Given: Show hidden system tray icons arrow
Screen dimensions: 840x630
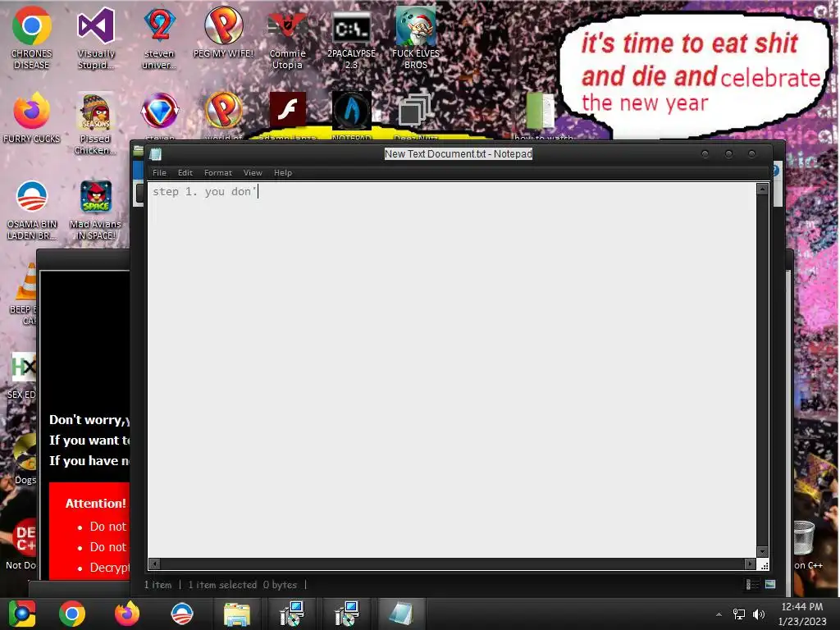Looking at the screenshot, I should tap(719, 614).
